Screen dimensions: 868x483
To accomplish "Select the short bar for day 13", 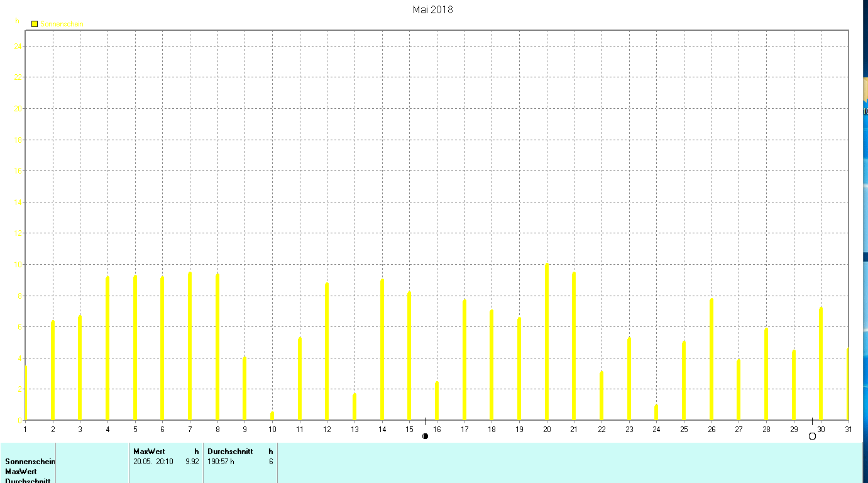I will (x=354, y=406).
